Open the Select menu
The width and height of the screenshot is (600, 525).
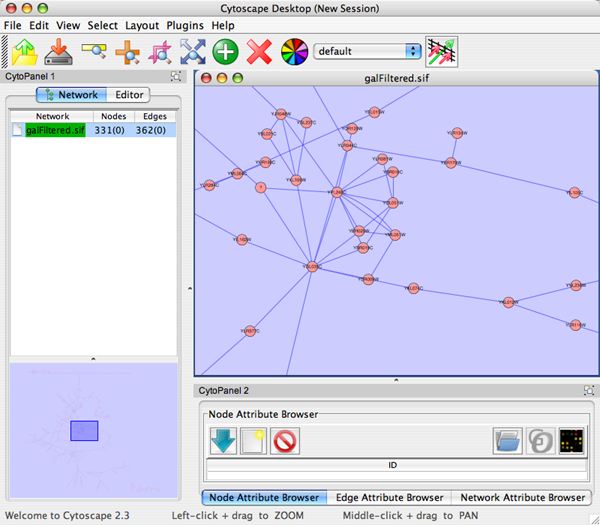coord(103,25)
